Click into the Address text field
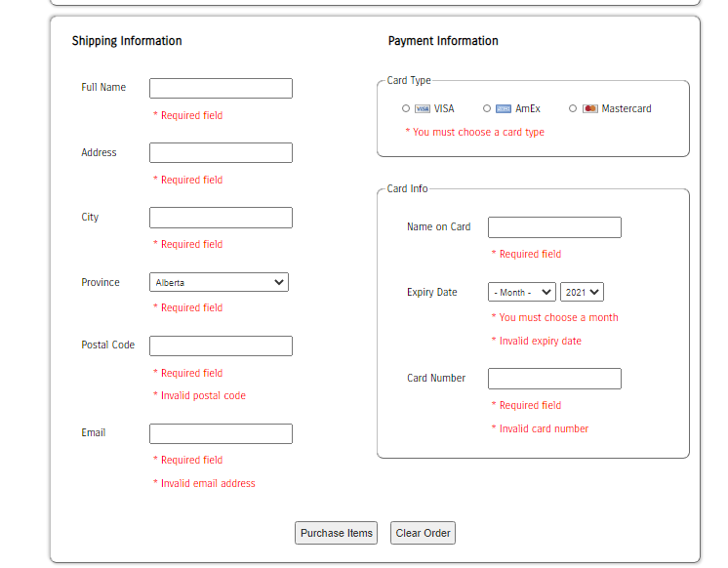This screenshot has height=568, width=728. click(221, 153)
